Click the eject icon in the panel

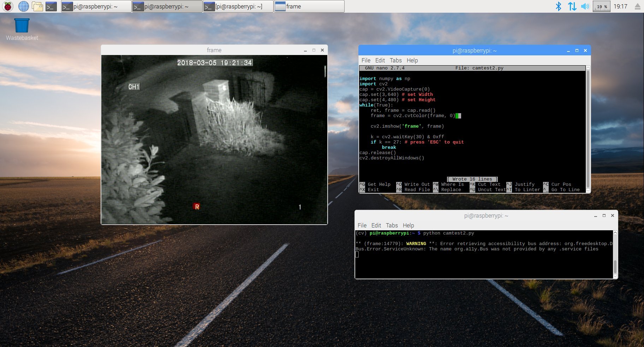point(637,6)
